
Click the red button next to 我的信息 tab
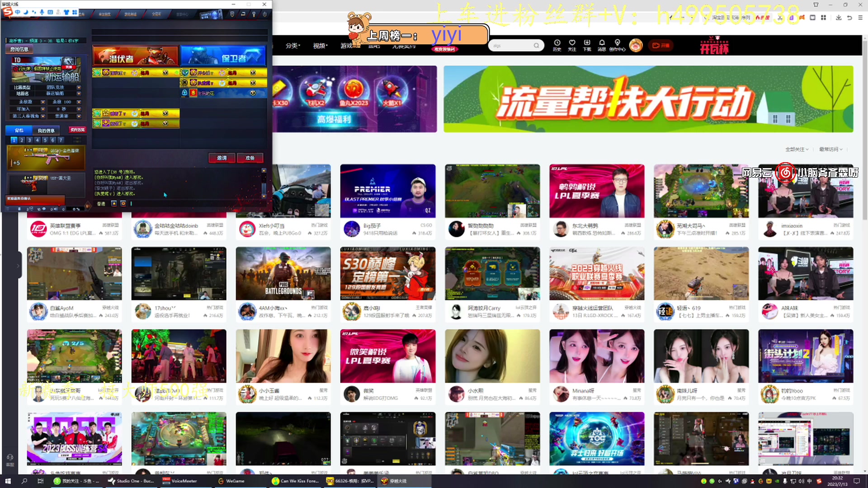tap(77, 130)
